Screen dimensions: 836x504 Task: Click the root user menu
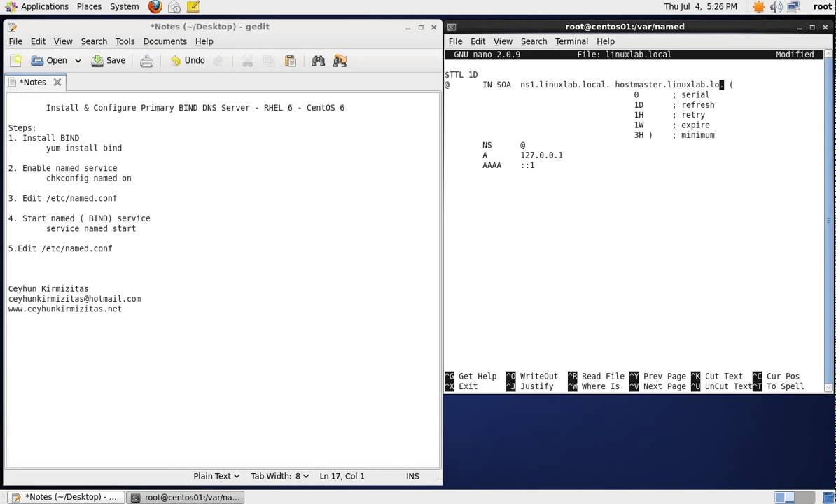coord(823,6)
